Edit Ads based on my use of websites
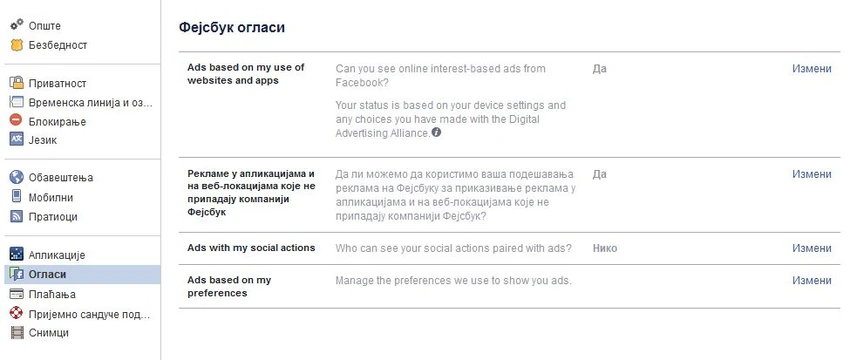850x360 pixels. coord(812,68)
